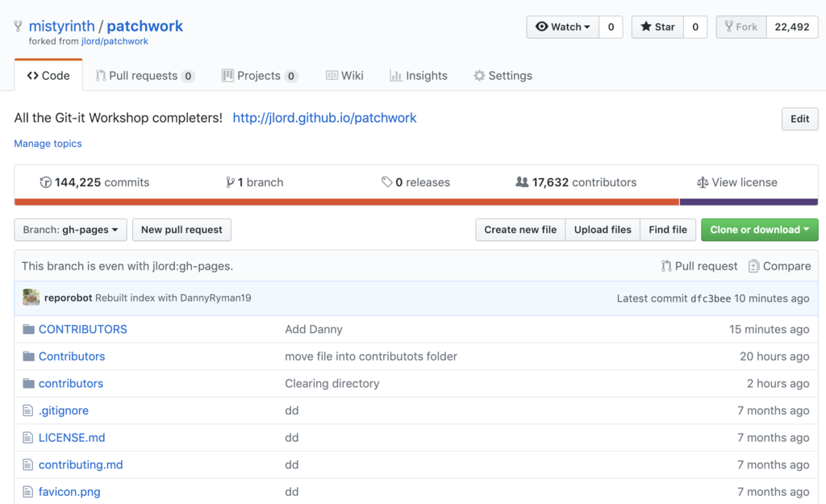Click the View license link
The width and height of the screenshot is (826, 504).
[x=737, y=182]
